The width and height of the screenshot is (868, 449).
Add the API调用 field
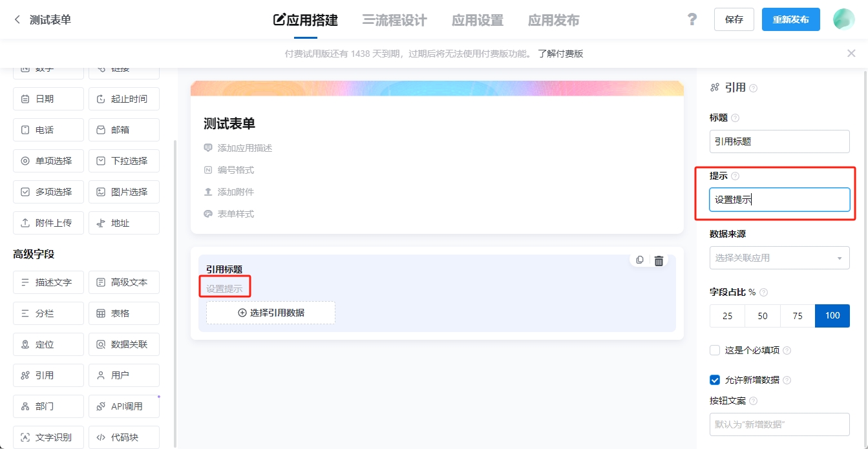(x=124, y=406)
